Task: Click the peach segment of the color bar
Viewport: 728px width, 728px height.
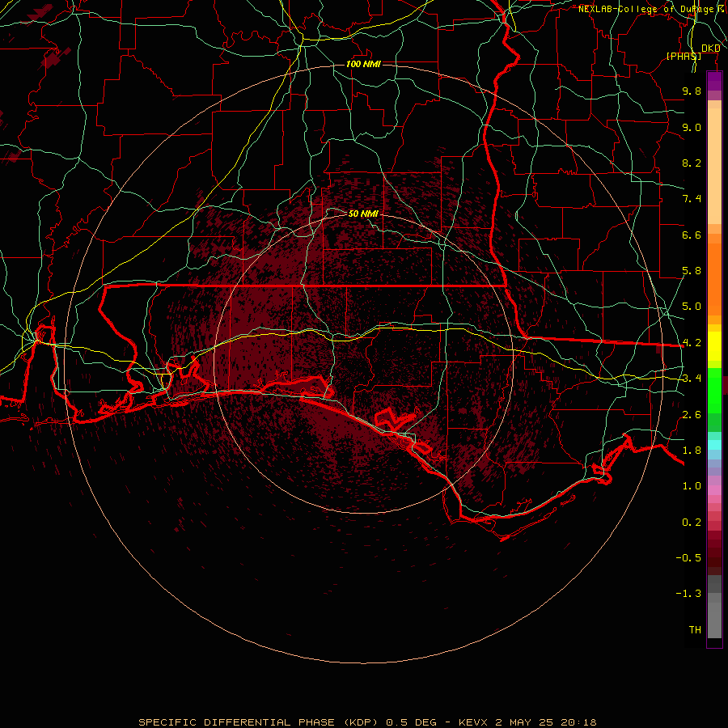Action: tap(714, 166)
